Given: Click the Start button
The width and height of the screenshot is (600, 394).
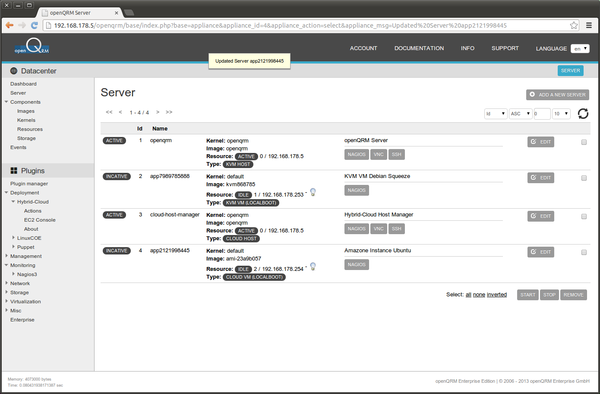Looking at the screenshot, I should coord(528,295).
